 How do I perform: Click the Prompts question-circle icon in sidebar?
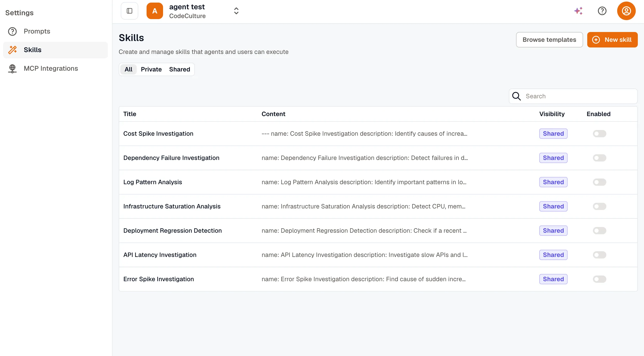[12, 31]
